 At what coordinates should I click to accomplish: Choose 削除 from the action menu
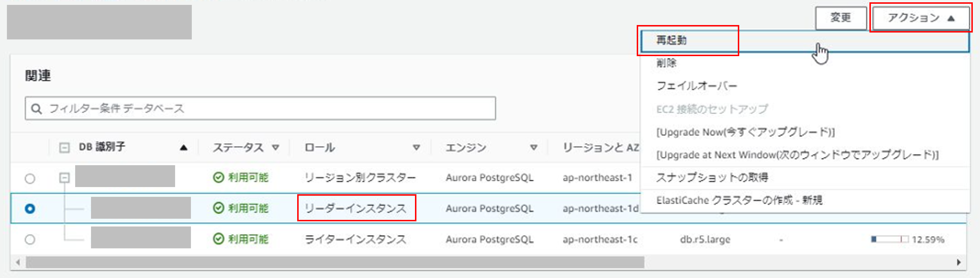point(666,63)
